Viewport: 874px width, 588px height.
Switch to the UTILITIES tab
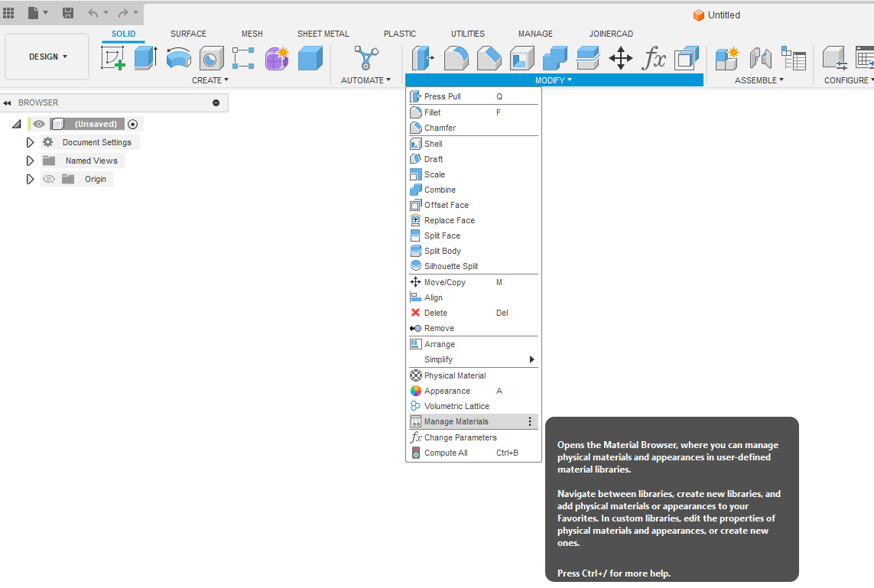point(468,34)
